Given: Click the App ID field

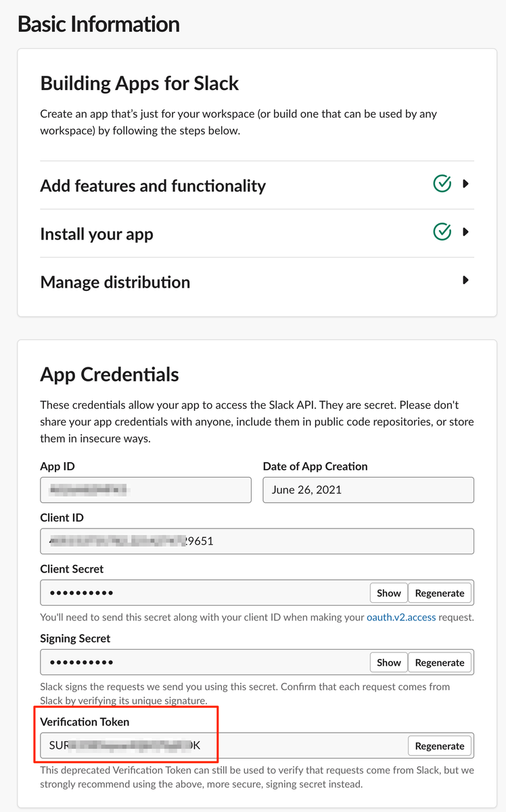Looking at the screenshot, I should coord(146,490).
